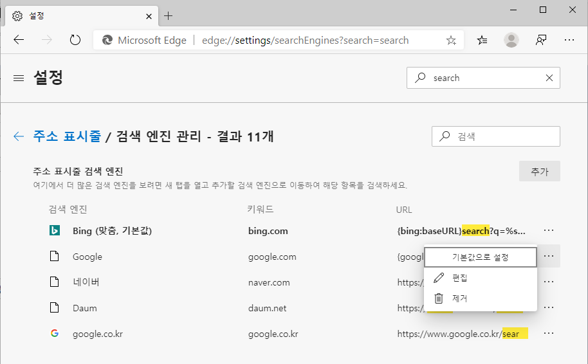Click the Bing logo icon
This screenshot has height=364, width=588.
pos(55,230)
